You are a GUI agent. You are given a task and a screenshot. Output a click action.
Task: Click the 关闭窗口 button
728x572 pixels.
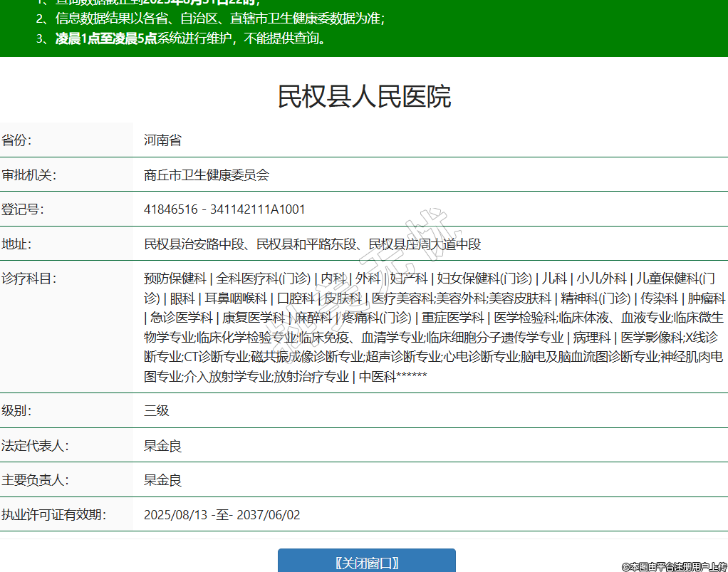366,562
